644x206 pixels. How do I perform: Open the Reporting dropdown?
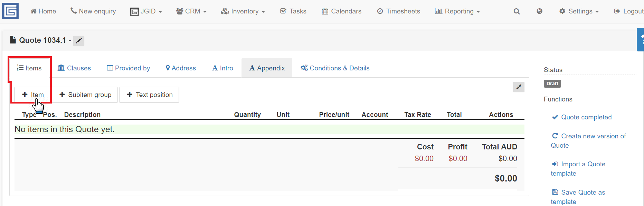[x=457, y=11]
